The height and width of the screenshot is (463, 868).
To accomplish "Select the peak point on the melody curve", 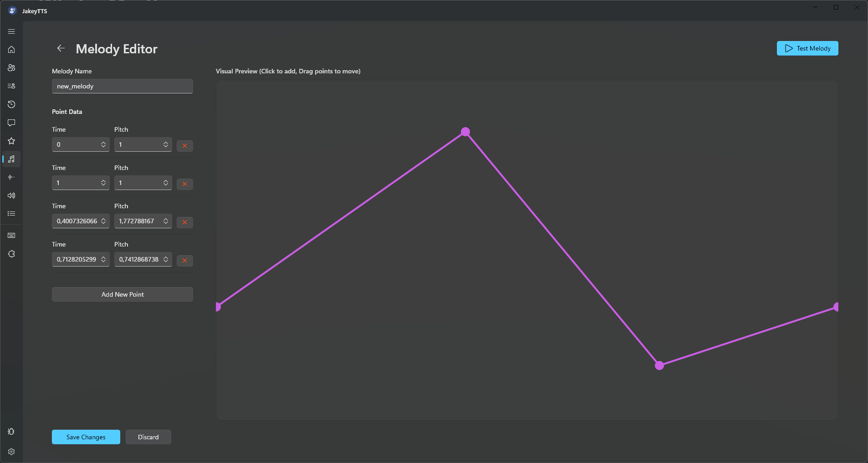I will pyautogui.click(x=465, y=132).
